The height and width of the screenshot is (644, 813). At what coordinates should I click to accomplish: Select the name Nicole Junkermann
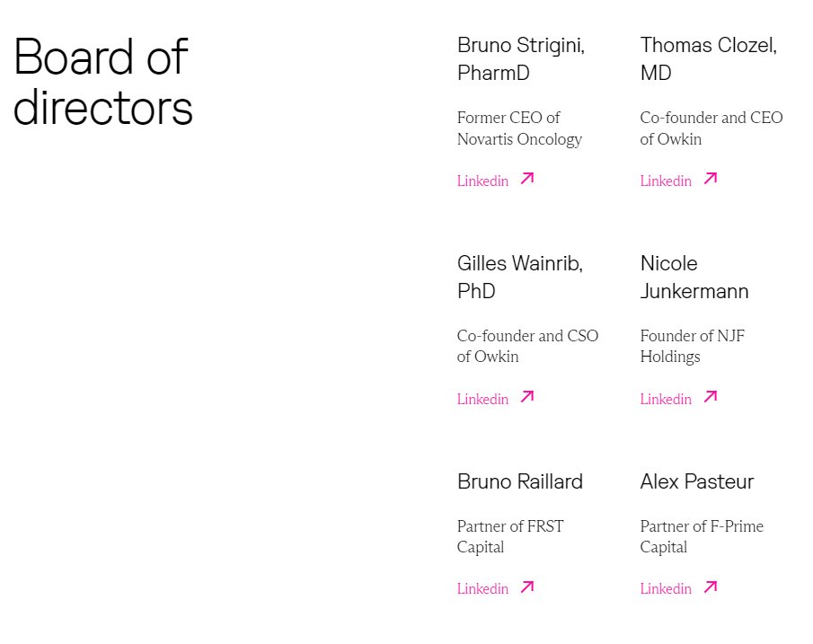pos(694,277)
